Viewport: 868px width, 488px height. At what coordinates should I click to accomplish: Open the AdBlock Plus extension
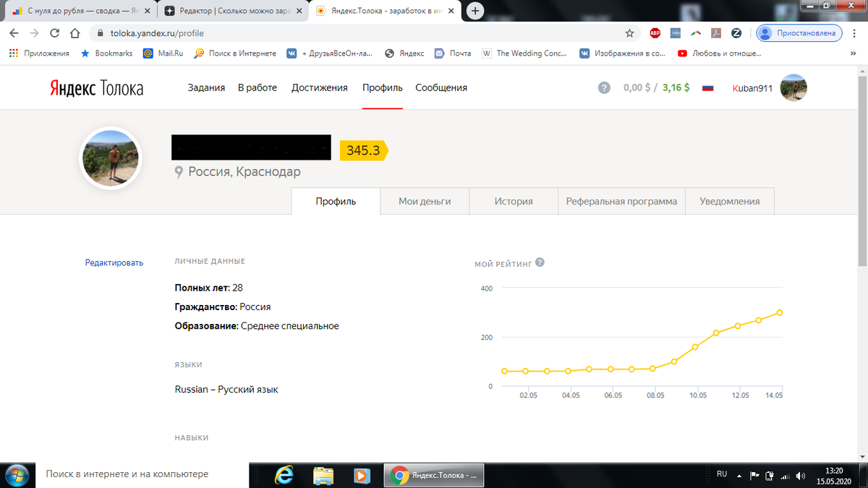coord(655,33)
